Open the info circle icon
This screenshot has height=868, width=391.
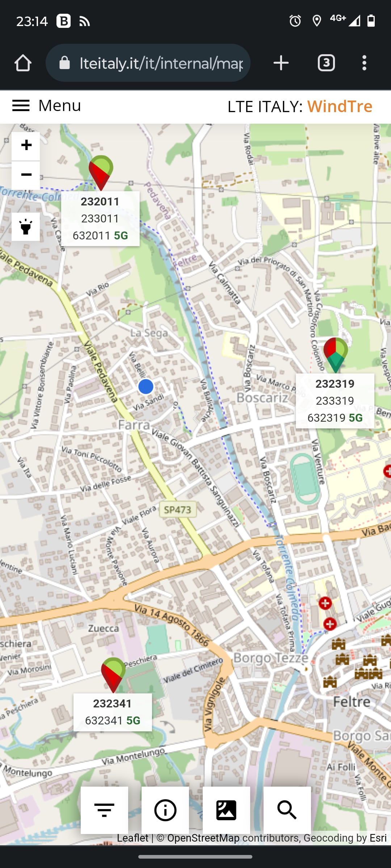(165, 810)
